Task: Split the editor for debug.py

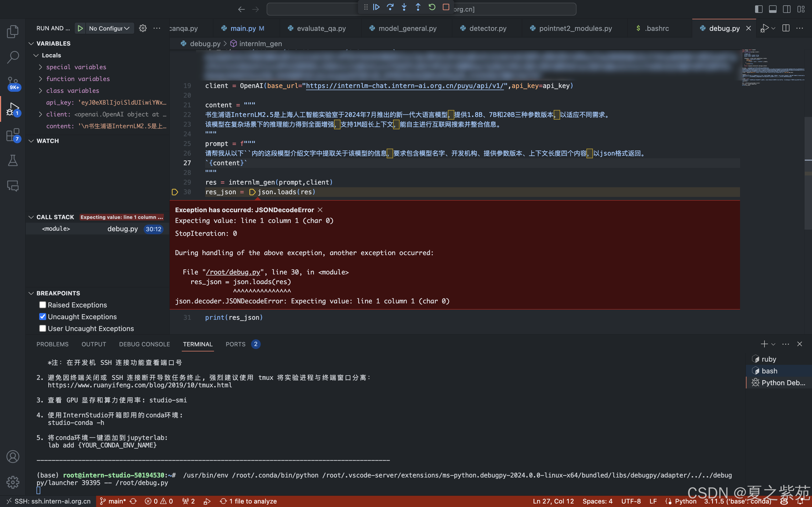Action: pyautogui.click(x=785, y=28)
